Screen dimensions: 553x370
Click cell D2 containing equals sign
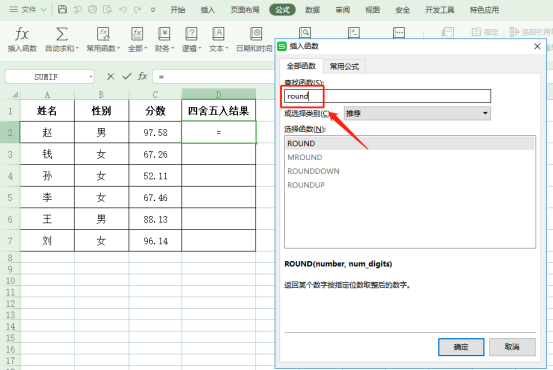point(219,132)
